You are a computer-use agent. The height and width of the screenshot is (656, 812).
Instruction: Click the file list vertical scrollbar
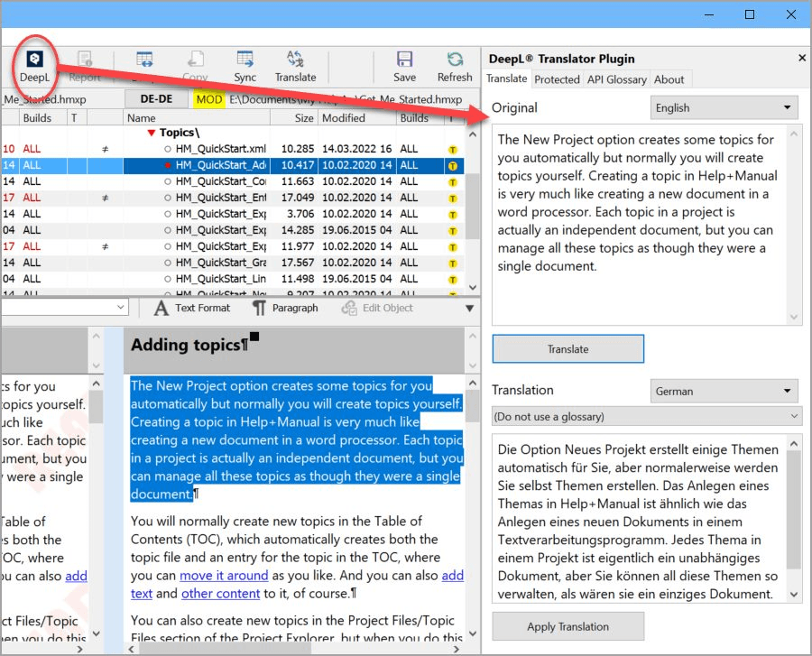coord(472,206)
